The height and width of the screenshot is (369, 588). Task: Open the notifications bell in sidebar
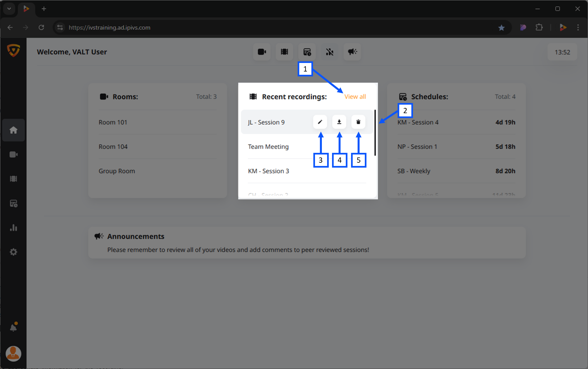[13, 327]
